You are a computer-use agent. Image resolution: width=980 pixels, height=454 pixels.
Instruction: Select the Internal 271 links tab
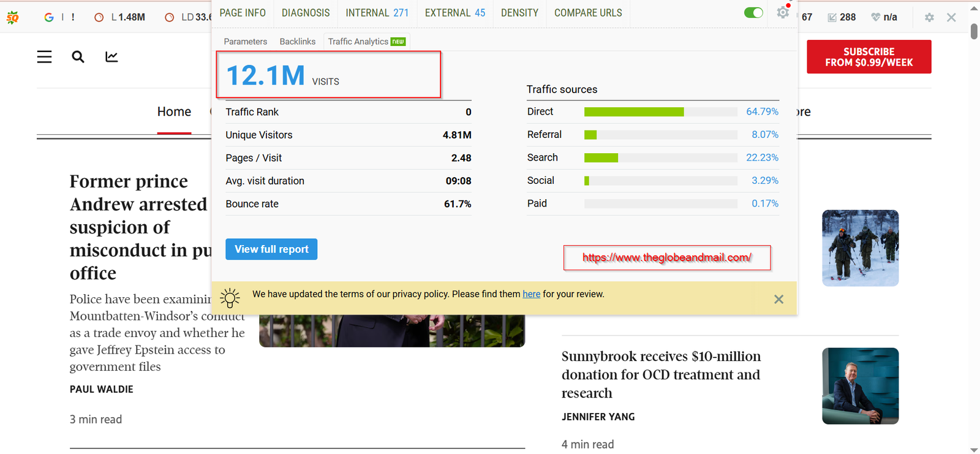point(377,13)
